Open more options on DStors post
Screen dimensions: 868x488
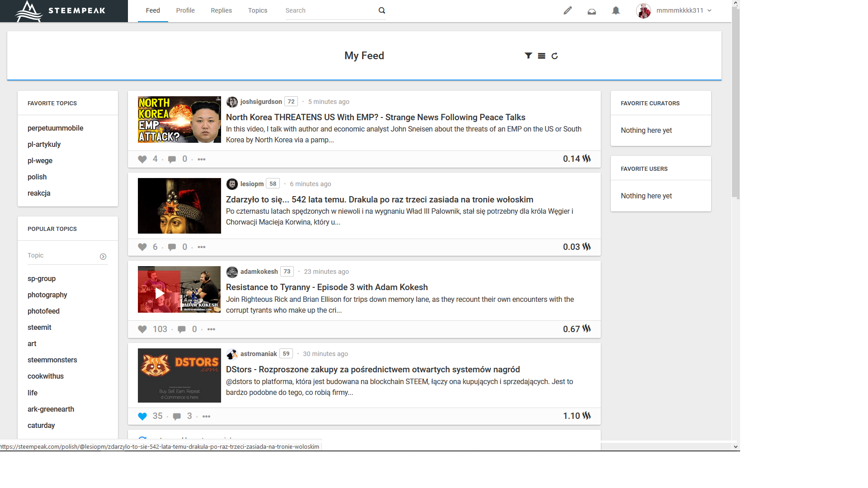206,416
